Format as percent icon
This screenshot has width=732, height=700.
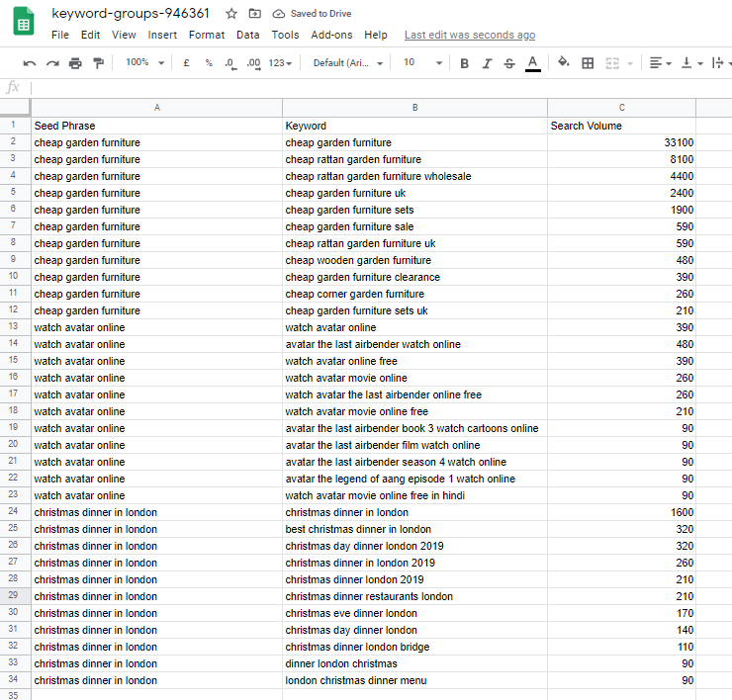(x=209, y=63)
